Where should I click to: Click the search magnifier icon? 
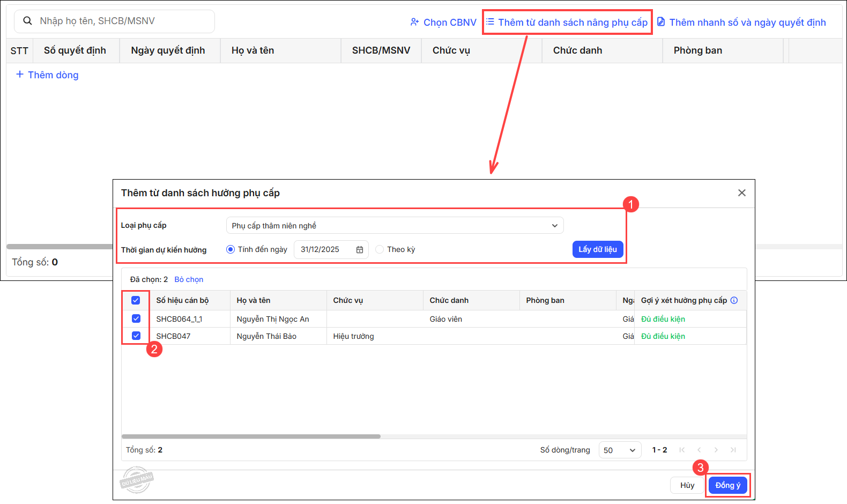pos(27,21)
